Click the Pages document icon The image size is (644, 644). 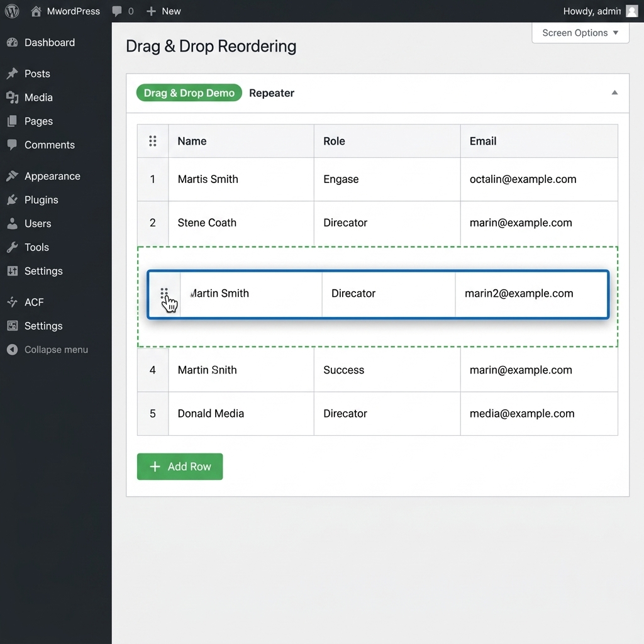pos(13,121)
